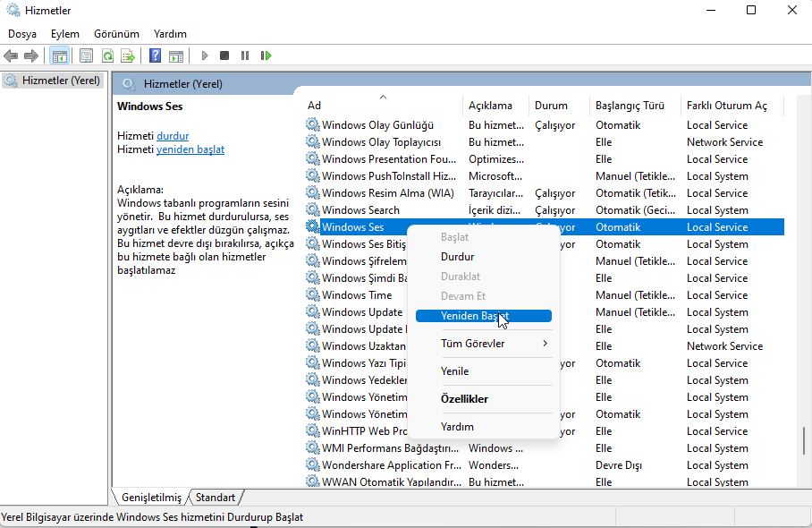Click the Stop Service square icon
The image size is (812, 528).
click(224, 55)
